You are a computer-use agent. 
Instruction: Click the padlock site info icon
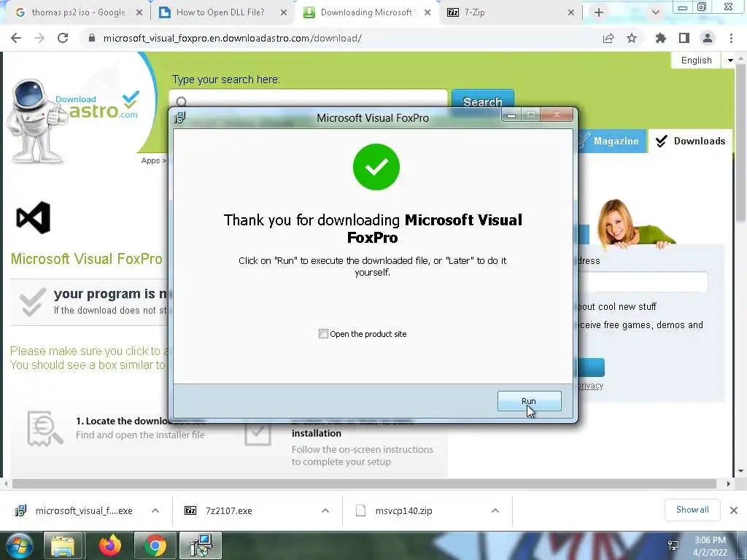(92, 38)
